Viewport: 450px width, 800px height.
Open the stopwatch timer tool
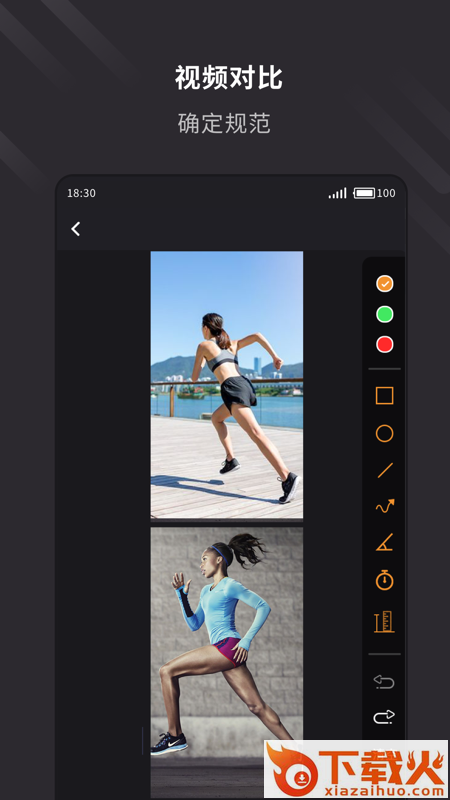(x=385, y=580)
